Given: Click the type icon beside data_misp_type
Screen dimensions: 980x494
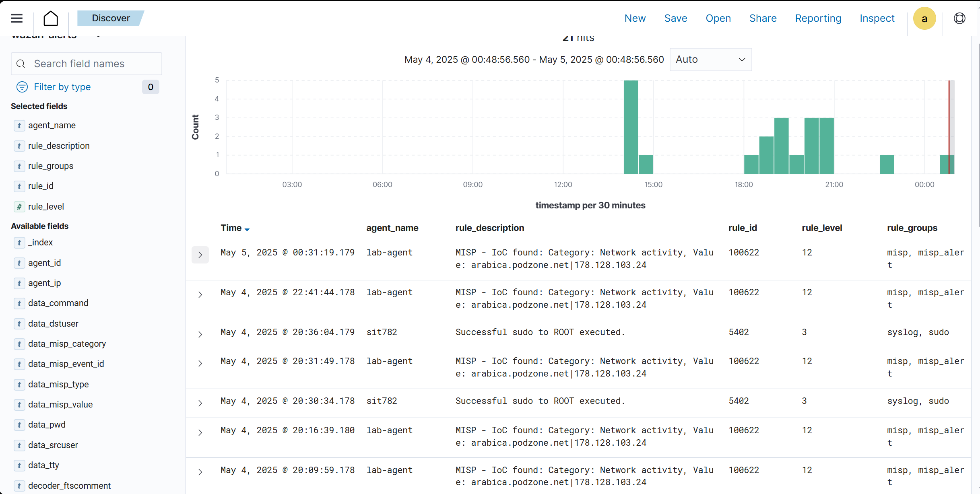Looking at the screenshot, I should click(x=19, y=384).
